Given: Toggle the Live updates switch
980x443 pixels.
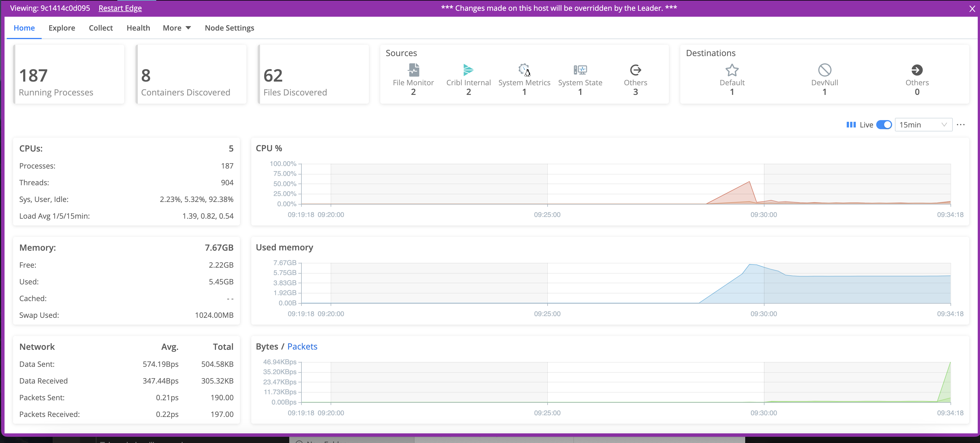Looking at the screenshot, I should pos(884,125).
